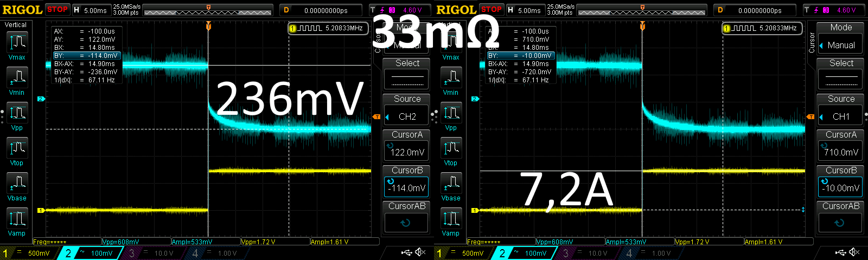Select Vmin measurement in left scope sidebar
Image resolution: width=868 pixels, height=260 pixels.
click(x=17, y=81)
